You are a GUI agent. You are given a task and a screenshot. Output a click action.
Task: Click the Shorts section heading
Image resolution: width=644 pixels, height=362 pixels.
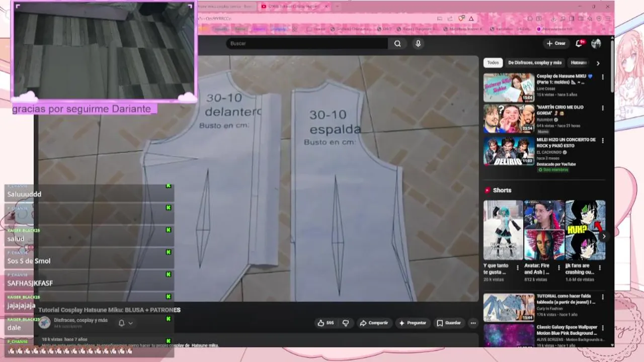[x=502, y=190]
